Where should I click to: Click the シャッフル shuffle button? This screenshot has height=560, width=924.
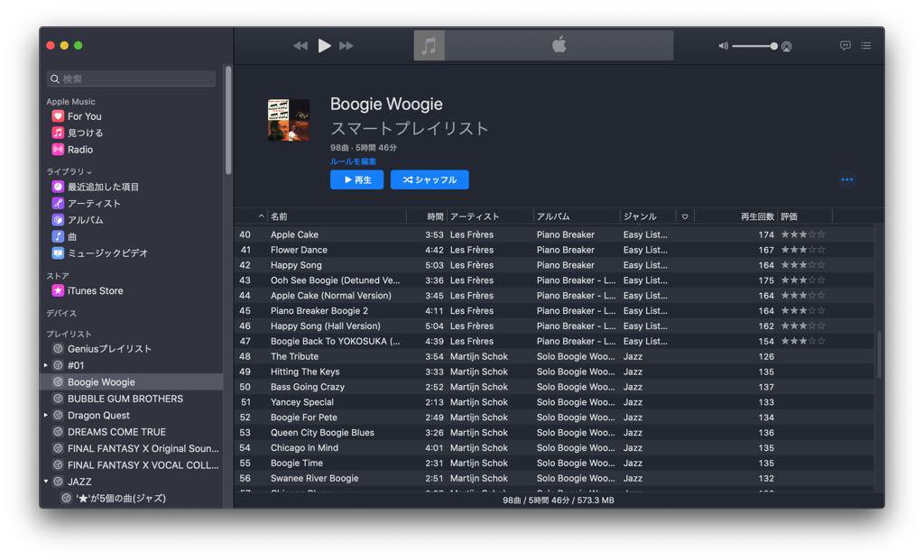click(x=430, y=179)
